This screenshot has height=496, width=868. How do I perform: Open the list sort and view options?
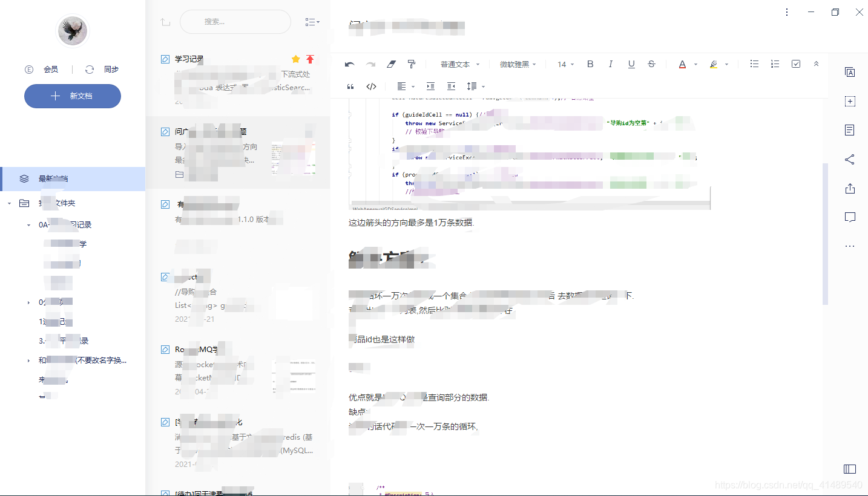[x=312, y=22]
